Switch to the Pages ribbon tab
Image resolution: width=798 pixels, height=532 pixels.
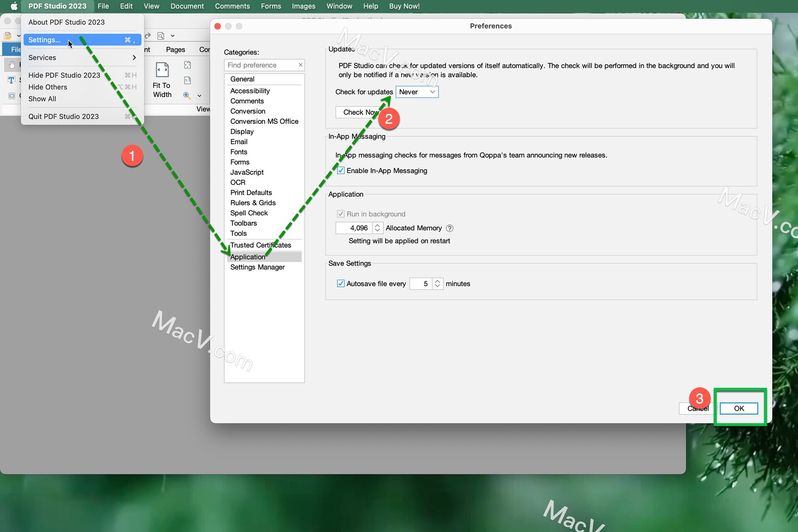tap(175, 49)
